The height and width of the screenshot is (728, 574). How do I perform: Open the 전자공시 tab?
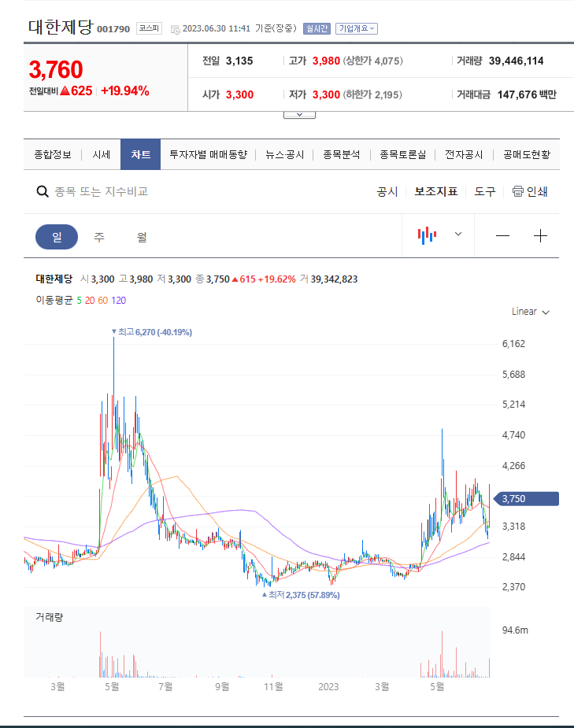click(464, 154)
